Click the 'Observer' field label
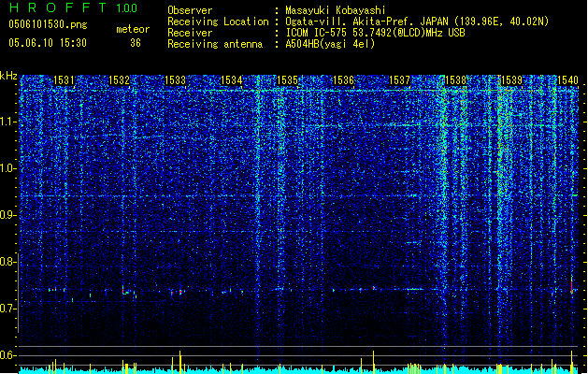The image size is (588, 374). click(190, 10)
